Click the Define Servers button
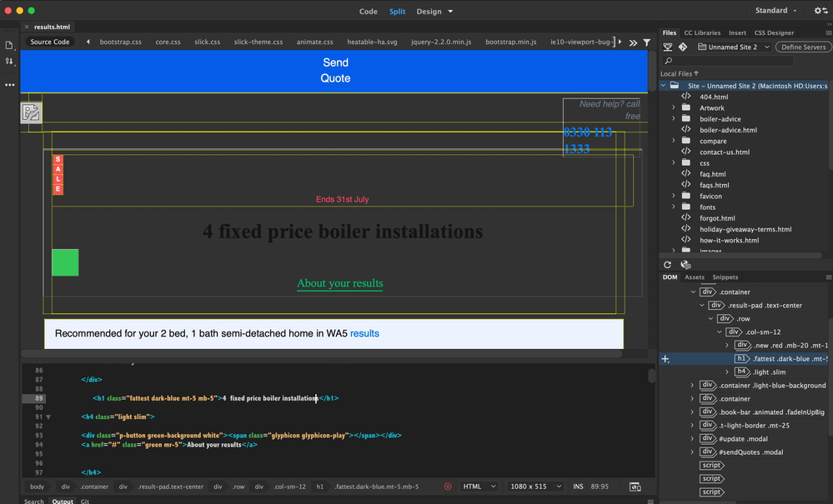The height and width of the screenshot is (504, 833). coord(803,47)
